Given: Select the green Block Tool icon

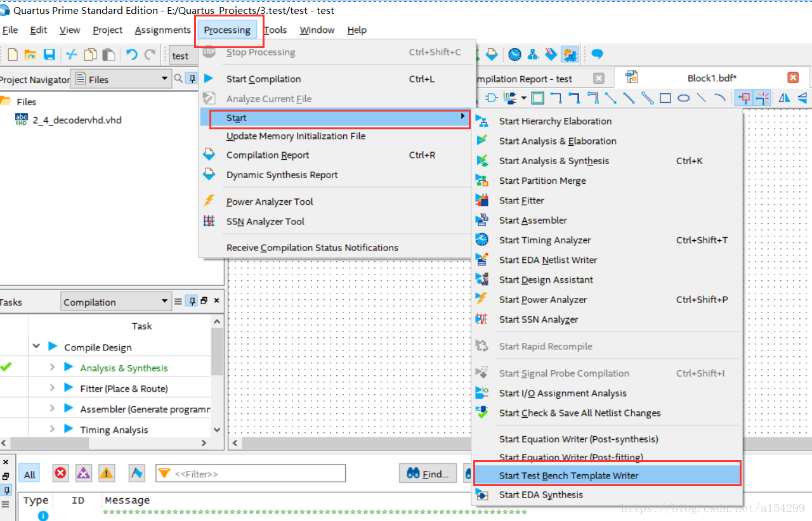Looking at the screenshot, I should [x=537, y=98].
